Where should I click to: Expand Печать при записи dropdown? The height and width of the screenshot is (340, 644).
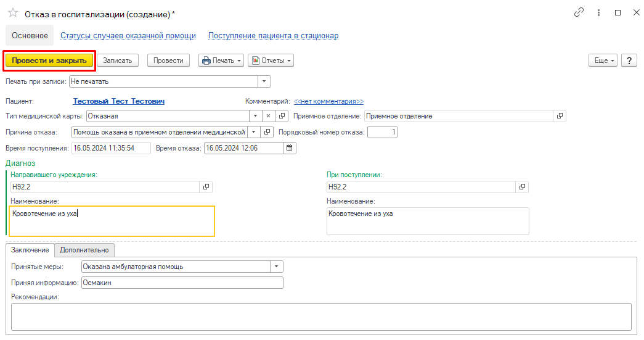(x=264, y=81)
